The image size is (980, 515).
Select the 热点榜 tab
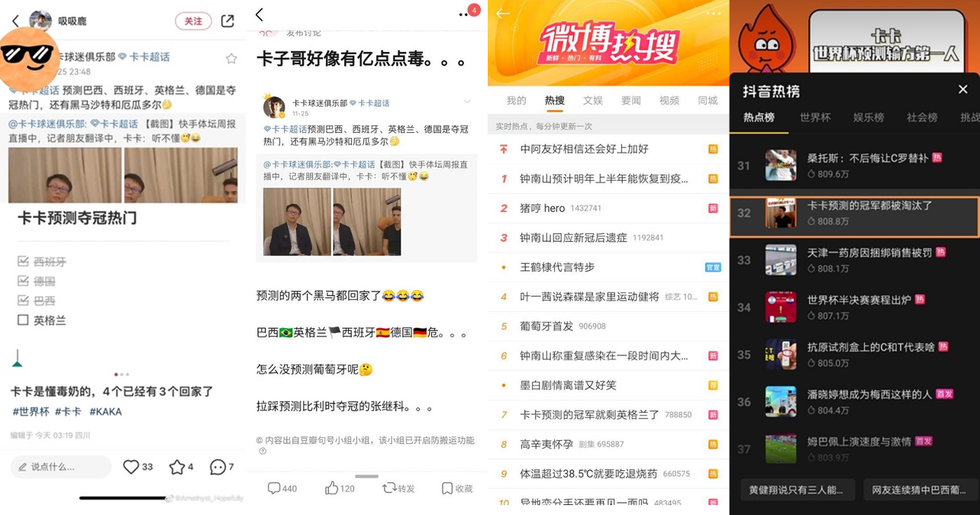(759, 117)
